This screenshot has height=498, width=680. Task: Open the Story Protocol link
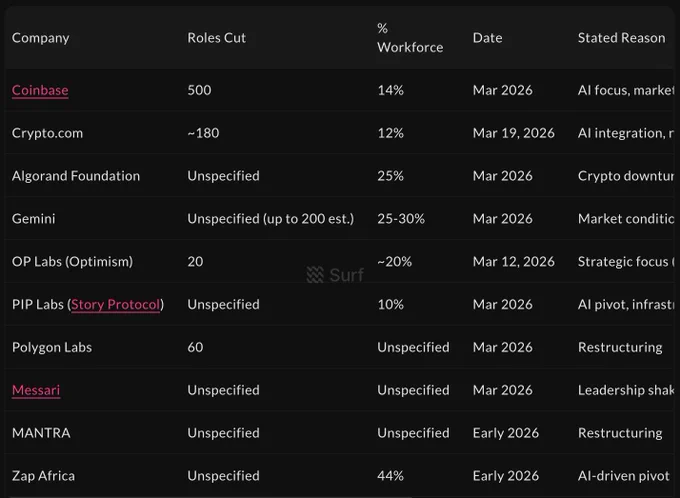pyautogui.click(x=116, y=305)
